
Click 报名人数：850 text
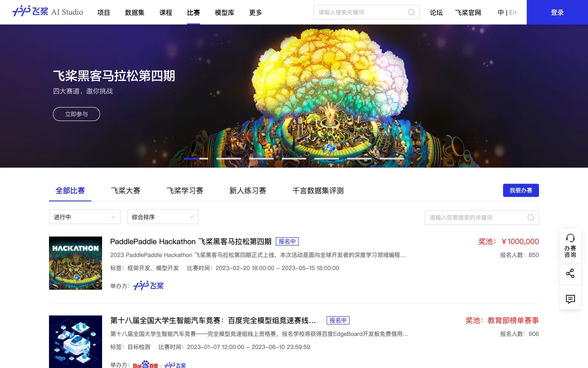pos(519,255)
